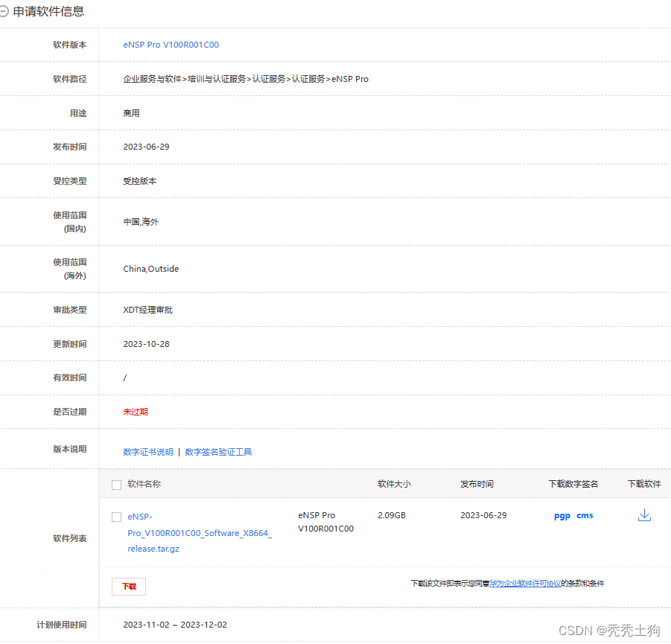This screenshot has width=671, height=644.
Task: Tick the select-all checkbox beside 软件名称
Action: coord(116,485)
